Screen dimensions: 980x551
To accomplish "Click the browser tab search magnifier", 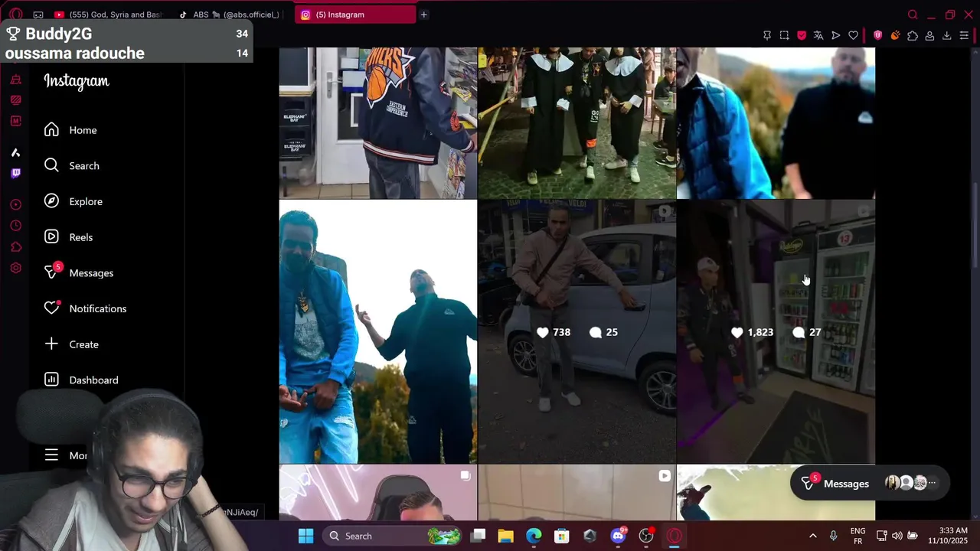I will (913, 15).
